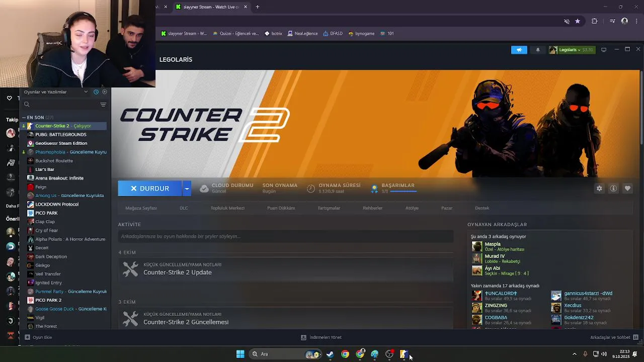Viewport: 644px width, 362px height.
Task: Expand the arrow beside DURDUR button
Action: (x=187, y=189)
